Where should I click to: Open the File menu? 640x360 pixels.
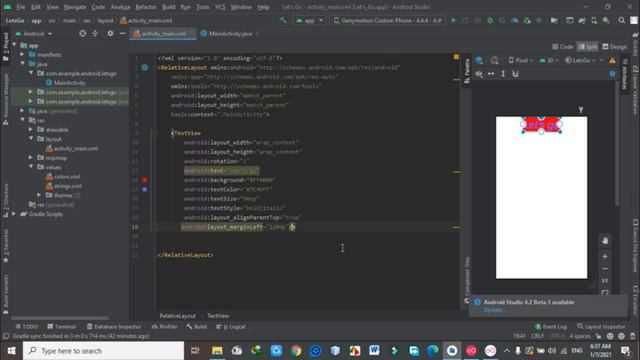pos(20,7)
